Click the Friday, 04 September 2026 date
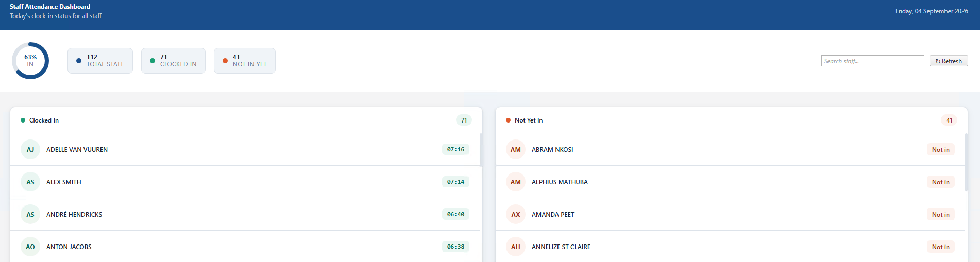The width and height of the screenshot is (980, 262). coord(932,11)
